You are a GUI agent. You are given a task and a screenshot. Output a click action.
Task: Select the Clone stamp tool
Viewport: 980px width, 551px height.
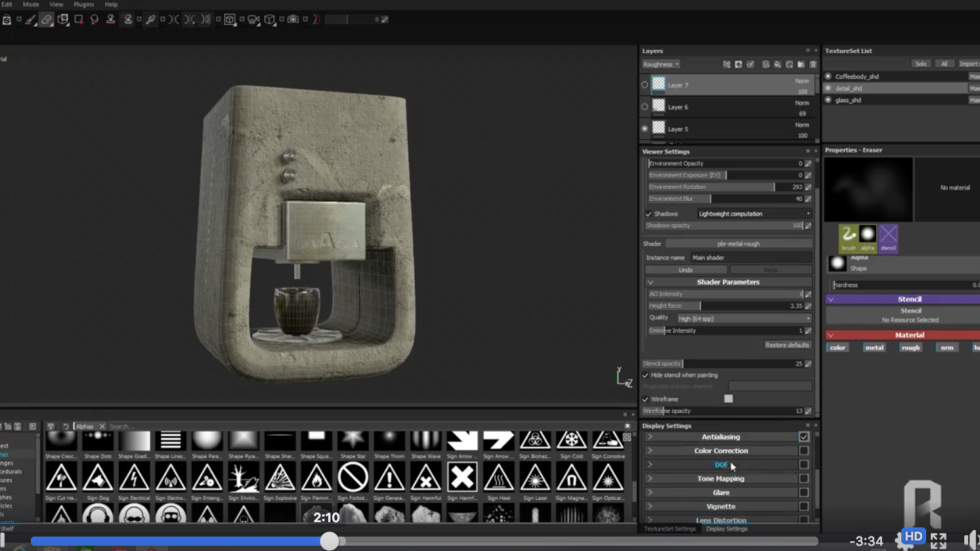pos(110,20)
